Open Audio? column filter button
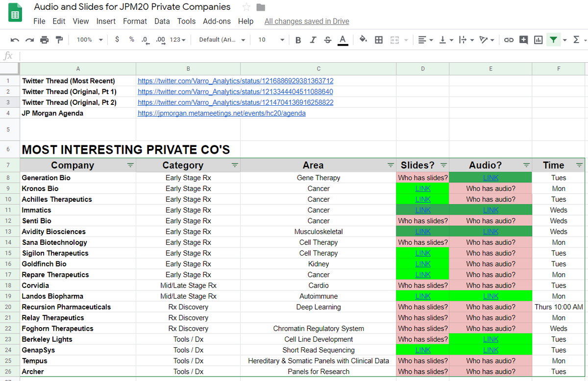The image size is (588, 381). [526, 165]
